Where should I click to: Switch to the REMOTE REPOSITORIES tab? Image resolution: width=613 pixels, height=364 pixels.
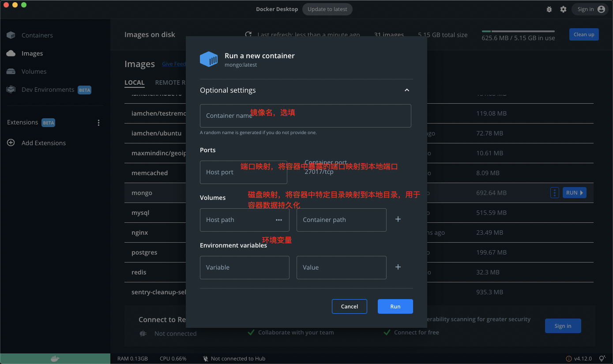point(170,83)
